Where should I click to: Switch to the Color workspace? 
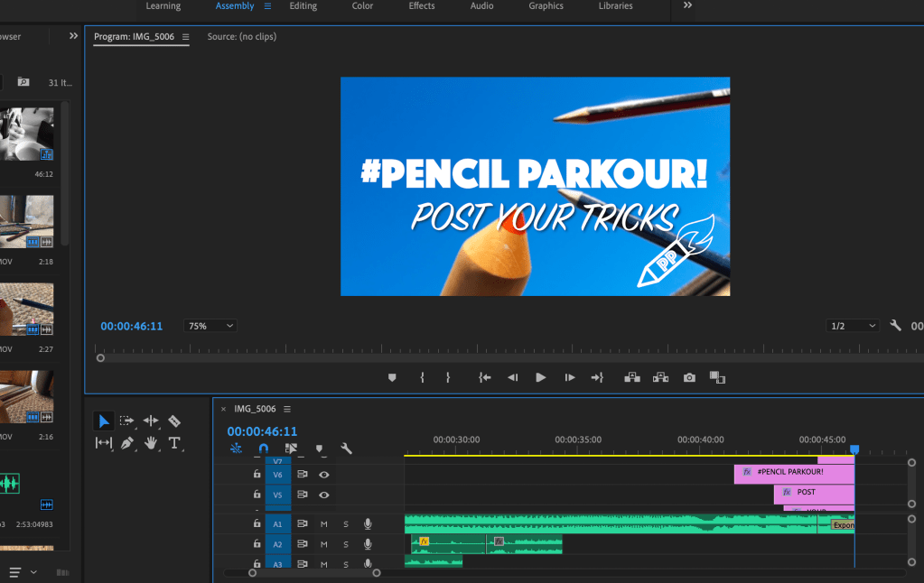click(362, 6)
